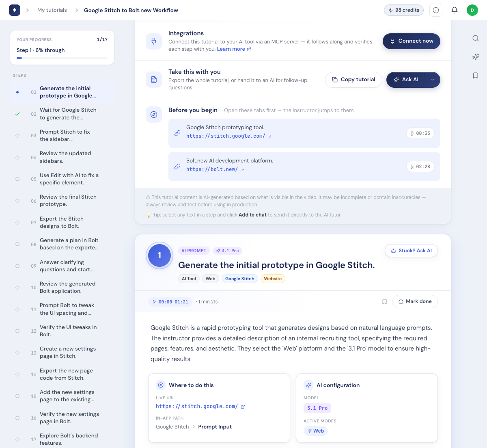Toggle completion circle for step 15
The height and width of the screenshot is (448, 487).
click(17, 396)
